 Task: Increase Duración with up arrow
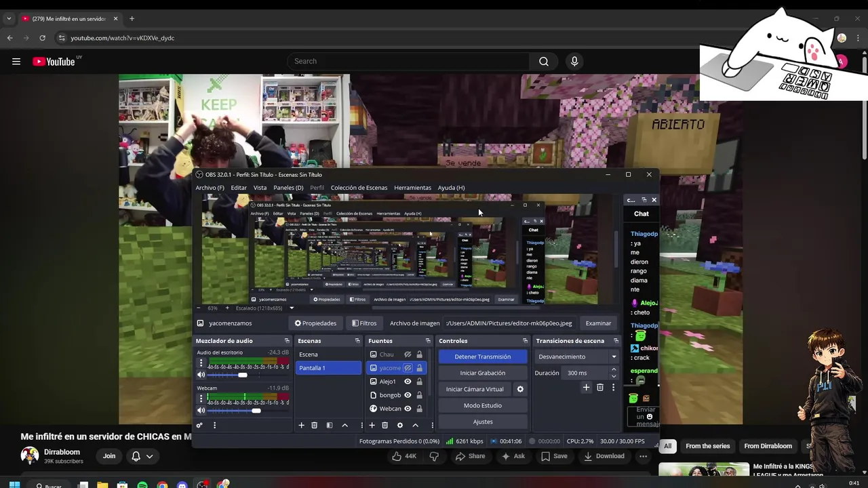(x=614, y=369)
